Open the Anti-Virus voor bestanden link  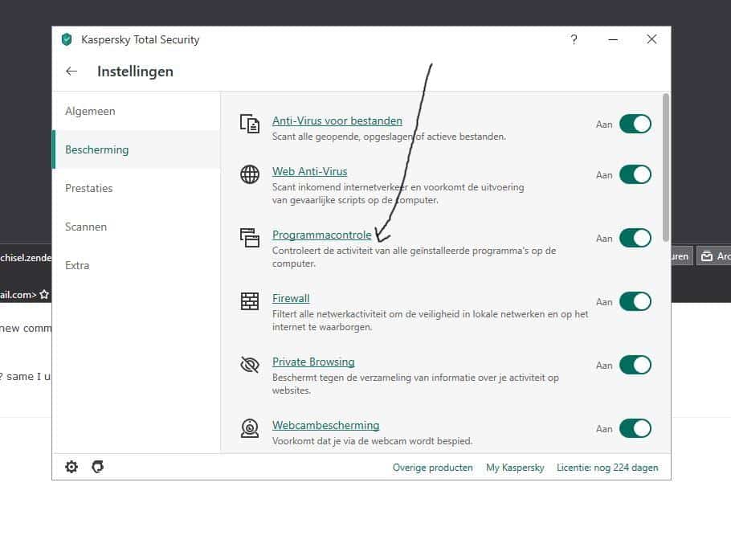pos(337,121)
